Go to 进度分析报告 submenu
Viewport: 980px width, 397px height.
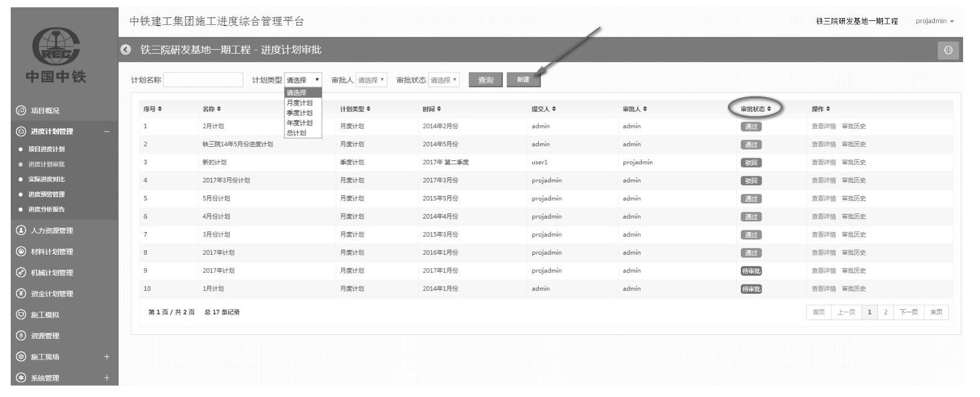coord(47,209)
